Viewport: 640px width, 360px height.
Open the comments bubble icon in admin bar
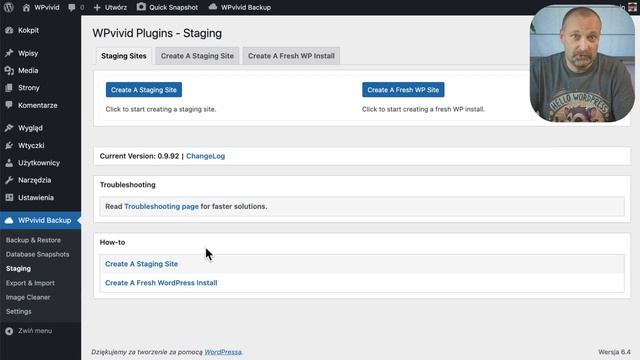(72, 8)
